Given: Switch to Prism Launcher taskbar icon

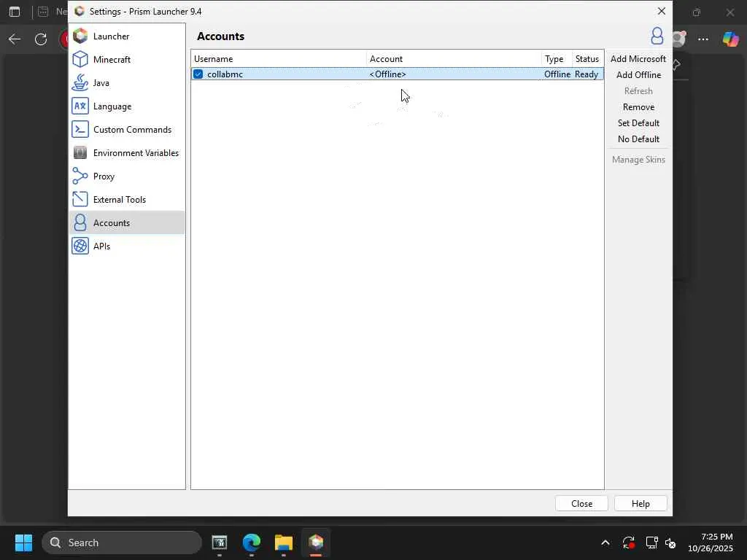Looking at the screenshot, I should point(315,542).
